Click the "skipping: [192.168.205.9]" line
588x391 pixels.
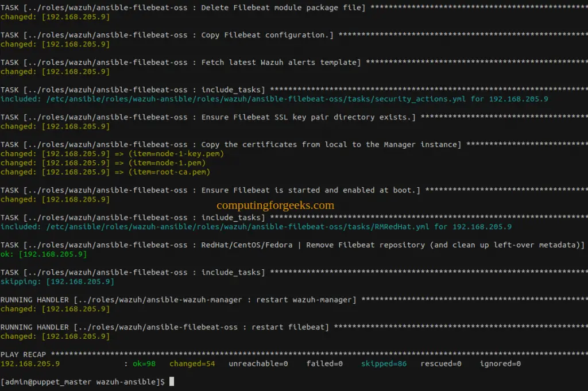click(x=57, y=281)
